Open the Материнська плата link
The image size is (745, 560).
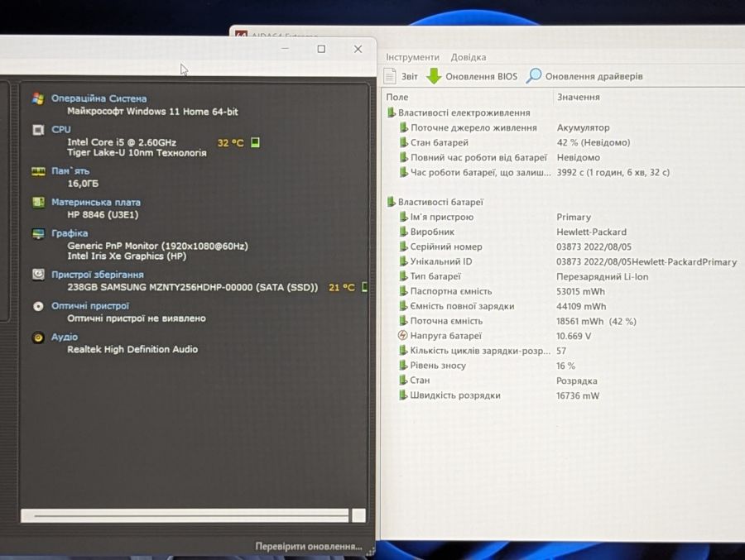click(x=95, y=202)
